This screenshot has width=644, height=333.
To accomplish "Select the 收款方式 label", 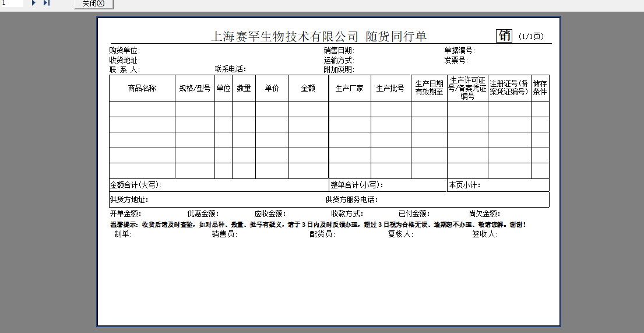I will [347, 214].
